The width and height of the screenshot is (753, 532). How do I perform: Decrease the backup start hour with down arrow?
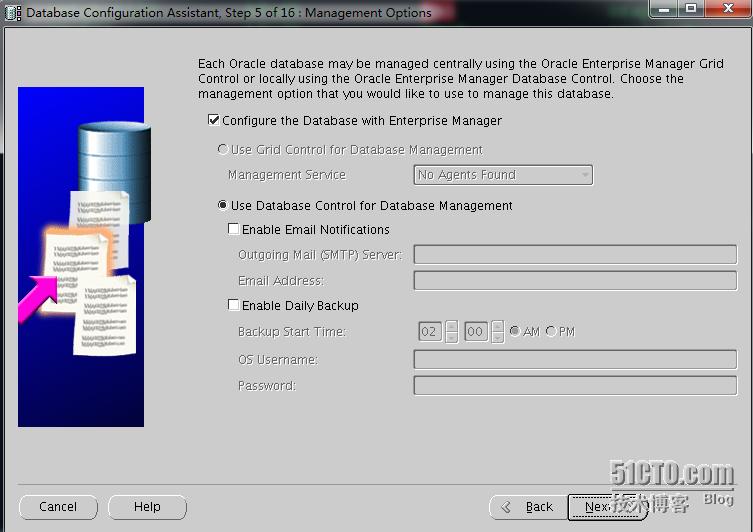click(x=451, y=337)
